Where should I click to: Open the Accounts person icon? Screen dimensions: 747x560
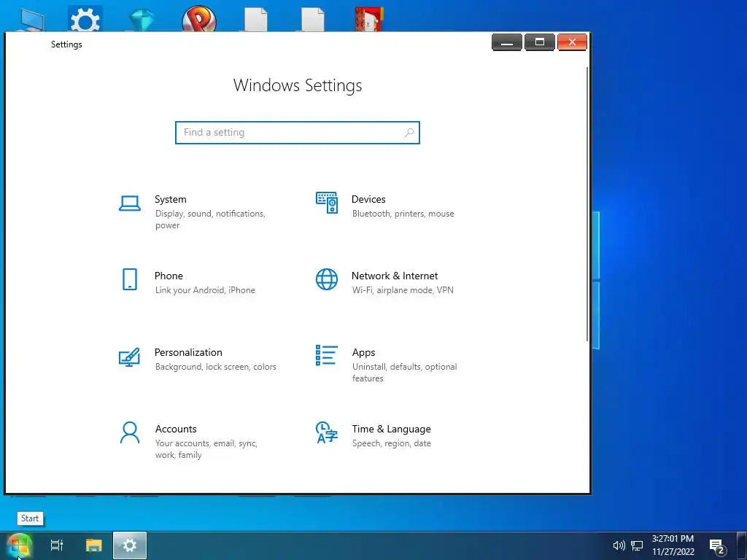(x=130, y=432)
